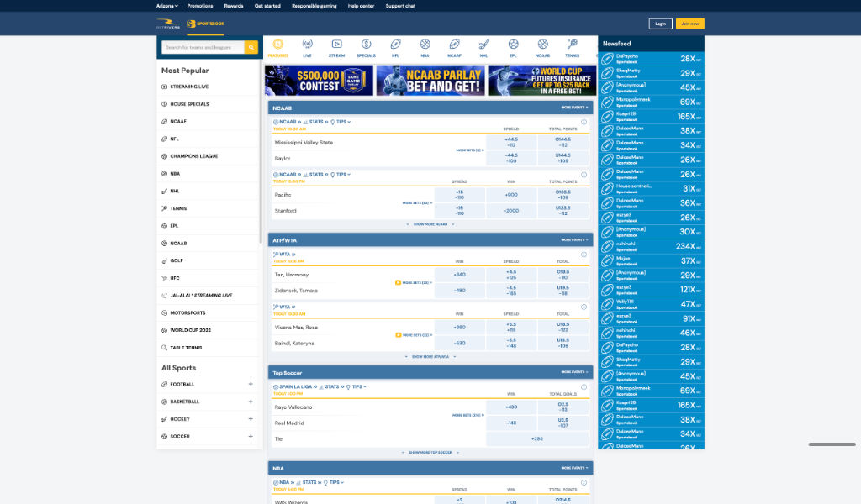The image size is (861, 504).
Task: Open More Events dropdown in Top Soccer header
Action: pos(574,372)
